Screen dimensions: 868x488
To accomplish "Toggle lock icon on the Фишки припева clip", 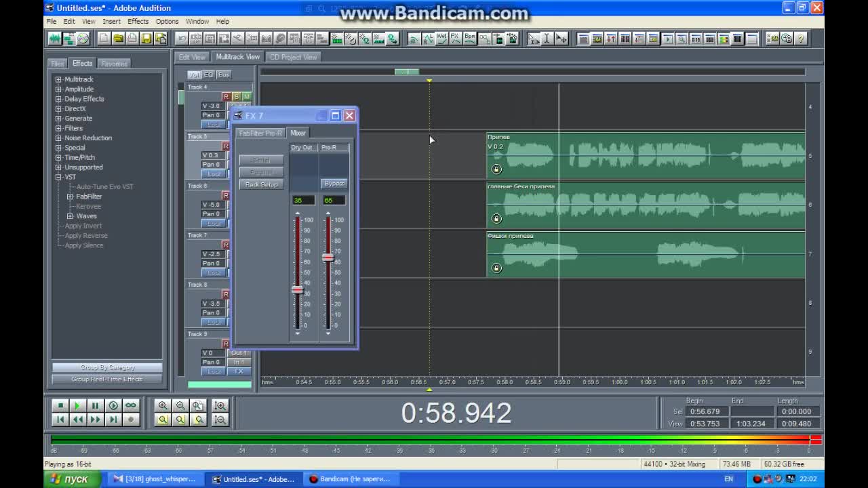I will click(496, 268).
